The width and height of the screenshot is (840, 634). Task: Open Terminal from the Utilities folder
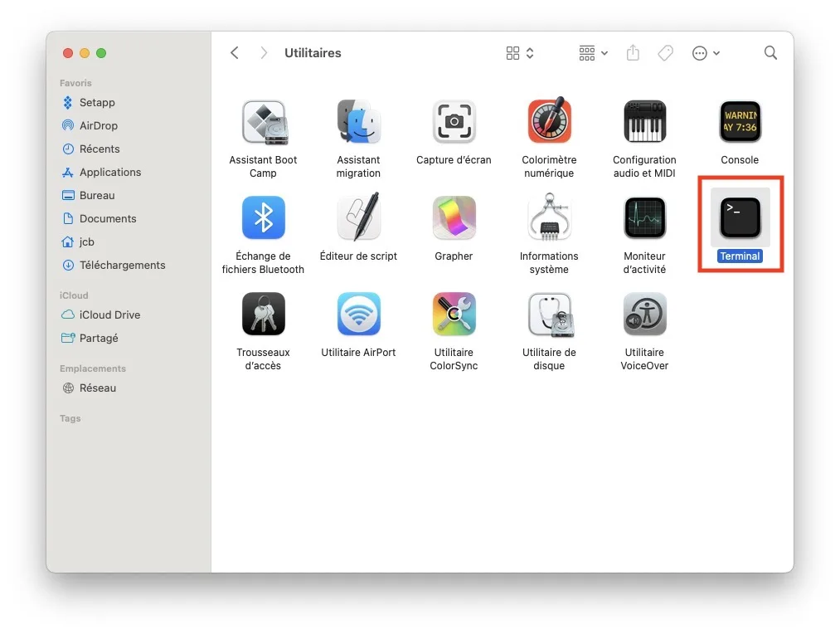click(x=739, y=217)
